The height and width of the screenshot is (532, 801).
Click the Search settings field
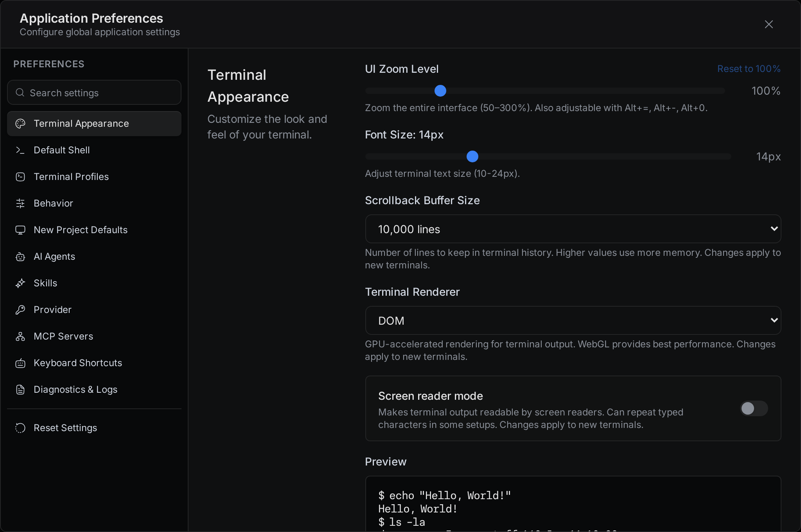point(94,93)
